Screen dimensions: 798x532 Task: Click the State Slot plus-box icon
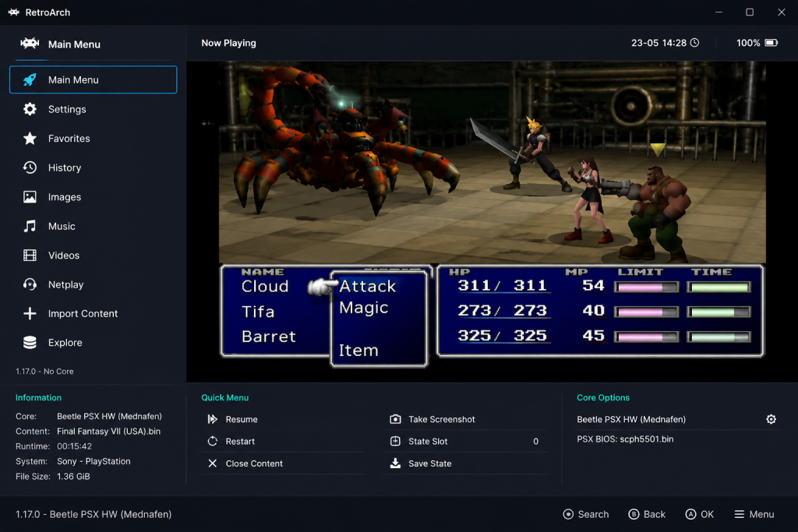click(395, 441)
